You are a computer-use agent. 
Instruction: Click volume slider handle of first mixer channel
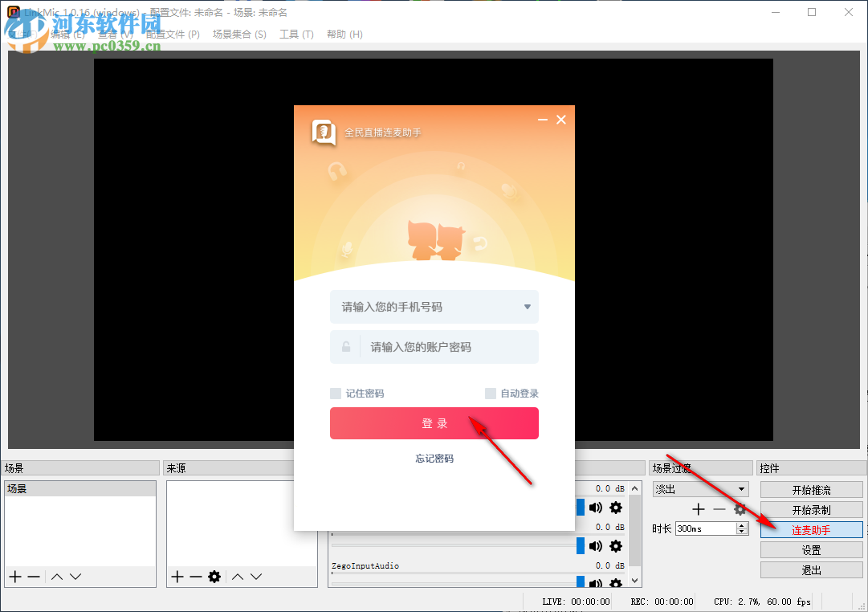(x=581, y=508)
